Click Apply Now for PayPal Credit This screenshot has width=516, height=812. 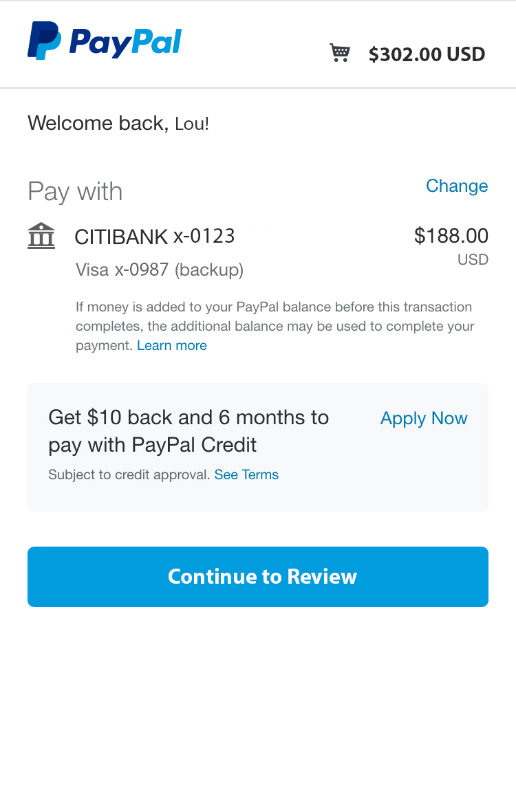(424, 418)
